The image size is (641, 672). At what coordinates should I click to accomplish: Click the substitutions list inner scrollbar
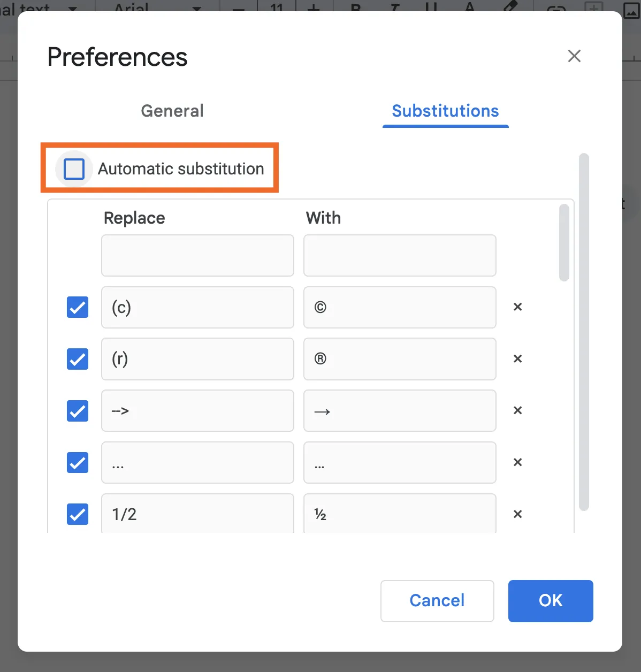click(x=564, y=242)
